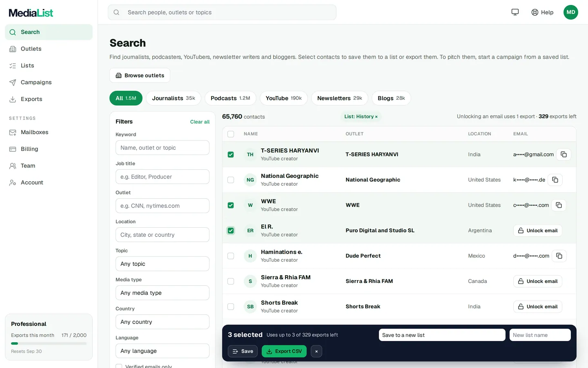Screen dimensions: 588x368
Task: Open the screen monitor icon in header
Action: pos(515,12)
